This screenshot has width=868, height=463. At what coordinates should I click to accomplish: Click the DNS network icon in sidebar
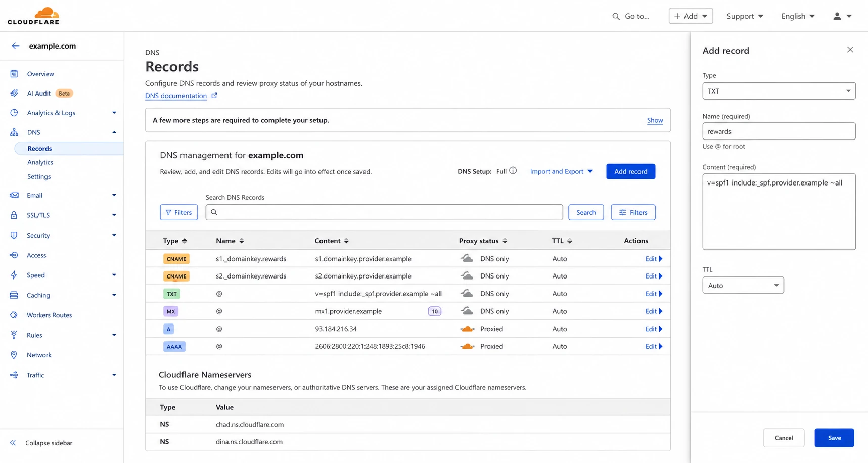tap(14, 132)
